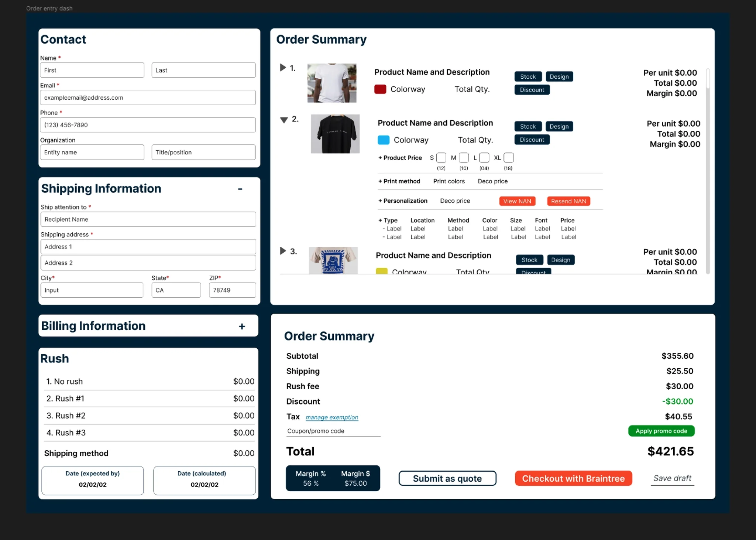Click the yellow colorway swatch for item 3
Image resolution: width=756 pixels, height=540 pixels.
(x=382, y=271)
